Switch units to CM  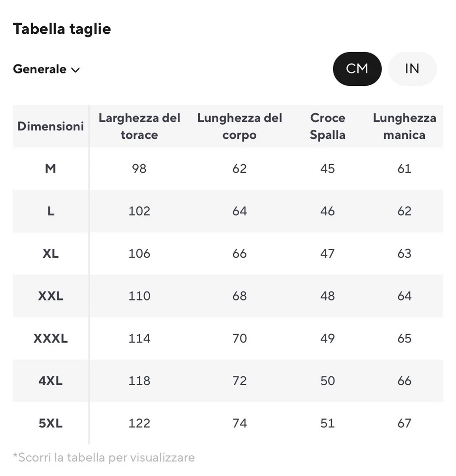point(357,69)
